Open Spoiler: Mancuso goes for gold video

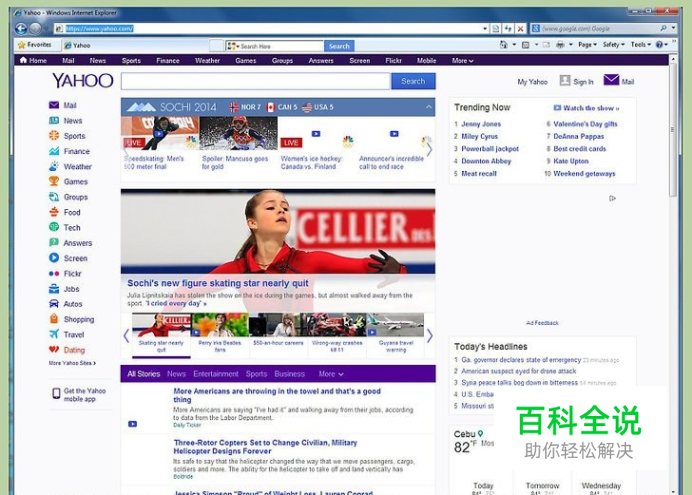click(238, 144)
